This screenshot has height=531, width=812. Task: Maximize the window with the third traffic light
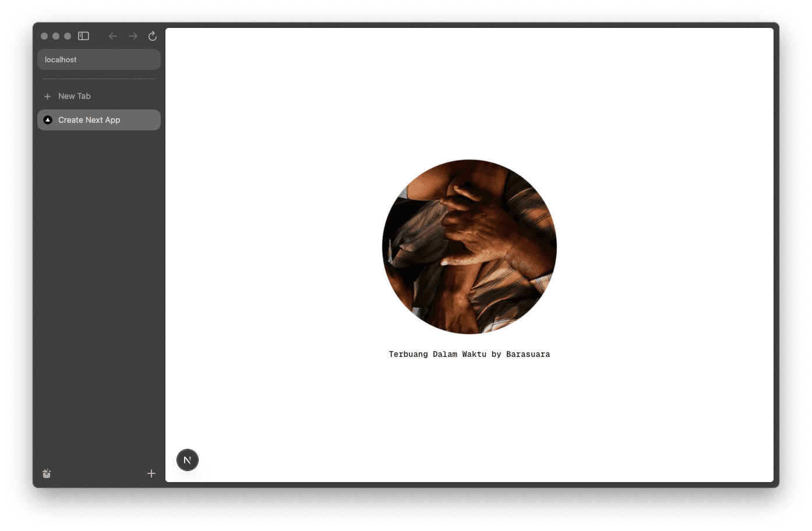pos(68,36)
